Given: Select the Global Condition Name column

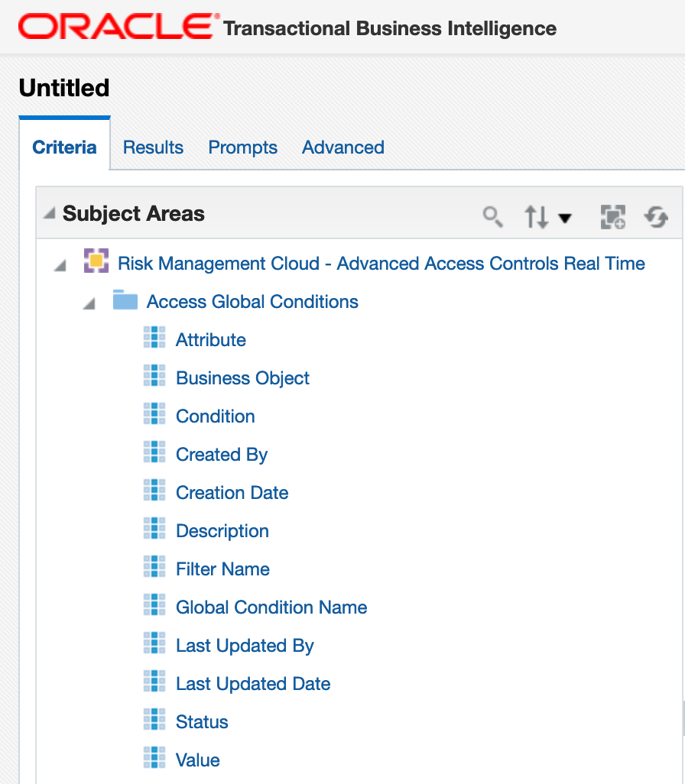Looking at the screenshot, I should point(271,607).
